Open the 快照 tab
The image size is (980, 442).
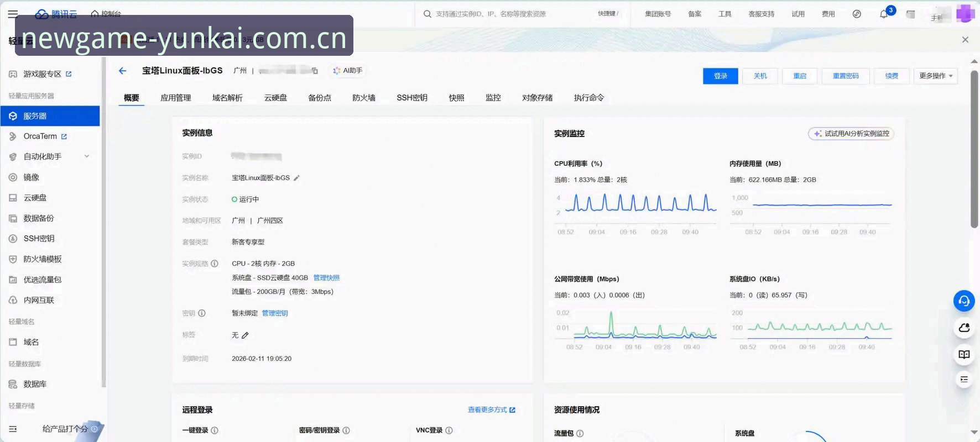tap(456, 98)
